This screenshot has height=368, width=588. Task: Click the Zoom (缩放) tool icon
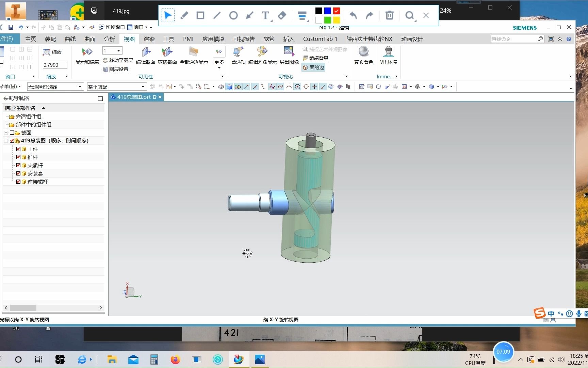(52, 52)
